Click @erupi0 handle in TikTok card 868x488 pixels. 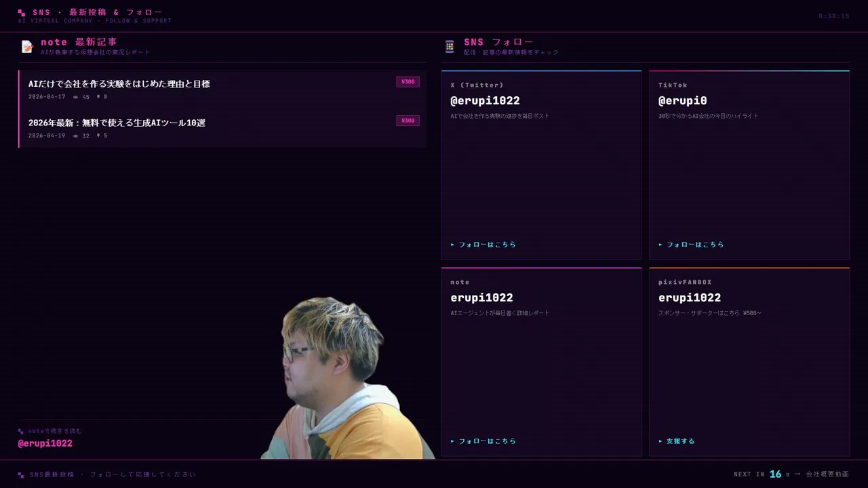(x=683, y=100)
